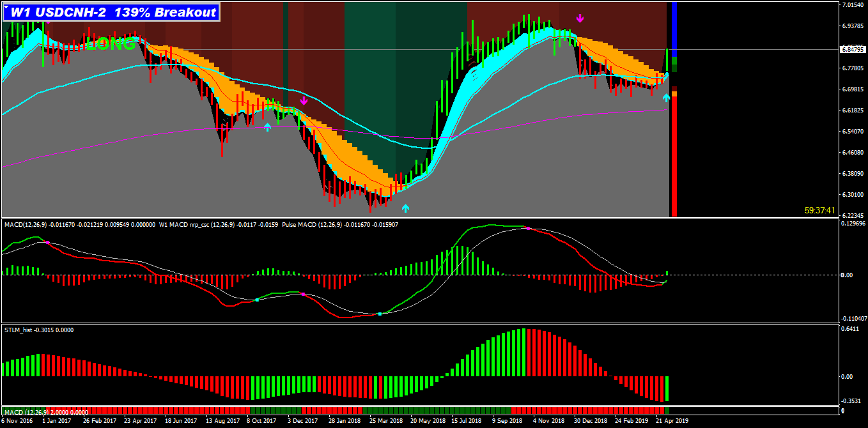Click the -0.3531 STLM scale value
868x428 pixels.
850,401
